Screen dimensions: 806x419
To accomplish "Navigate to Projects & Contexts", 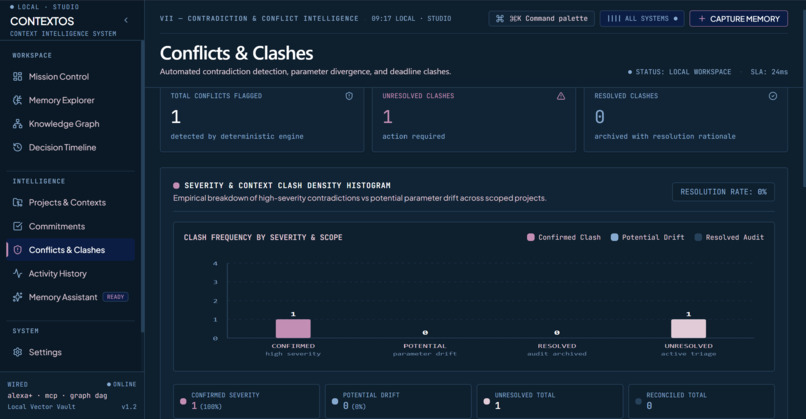I will 70,203.
